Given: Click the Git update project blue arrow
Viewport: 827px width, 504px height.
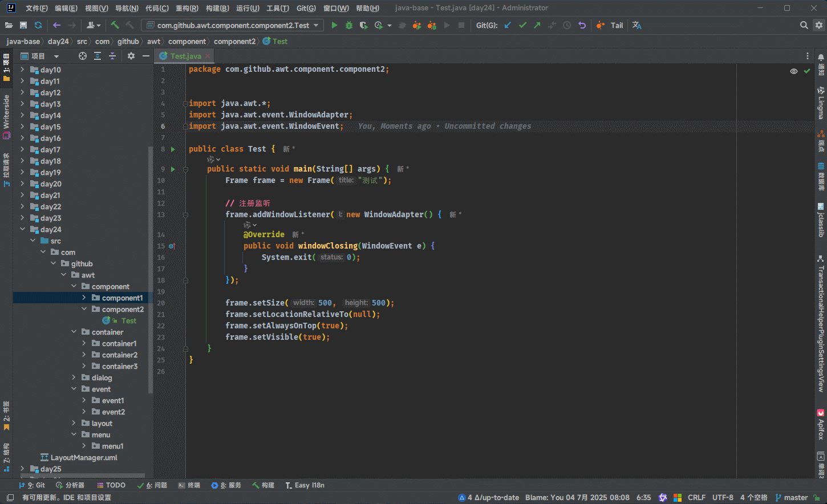Looking at the screenshot, I should [508, 25].
